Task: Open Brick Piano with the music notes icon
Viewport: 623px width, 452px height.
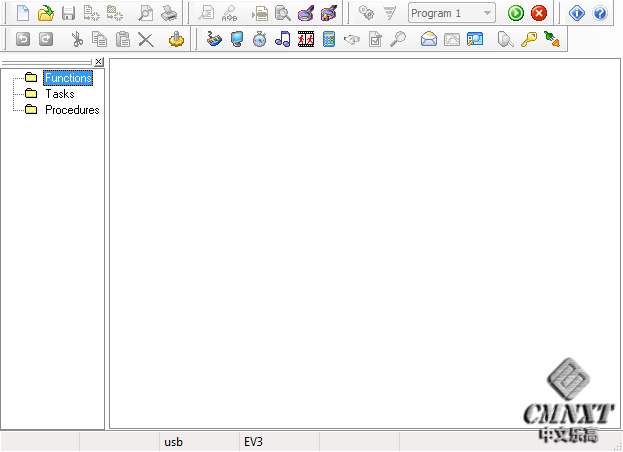Action: (282, 39)
